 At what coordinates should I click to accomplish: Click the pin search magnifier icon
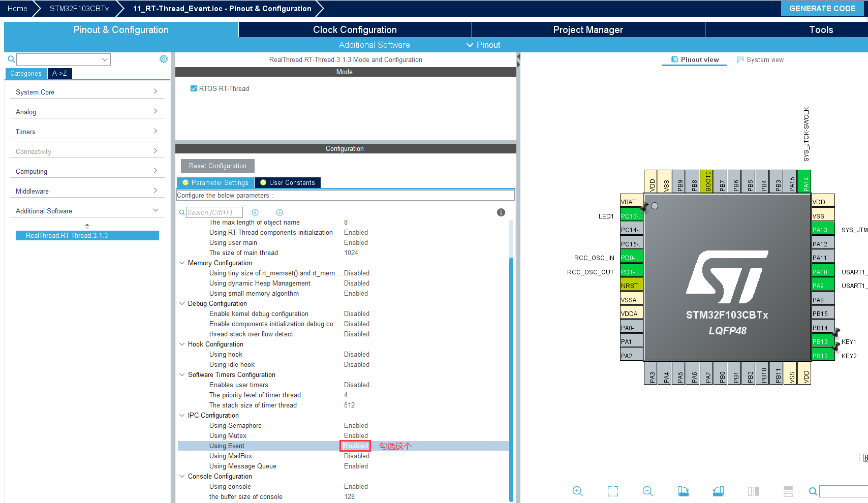(813, 491)
